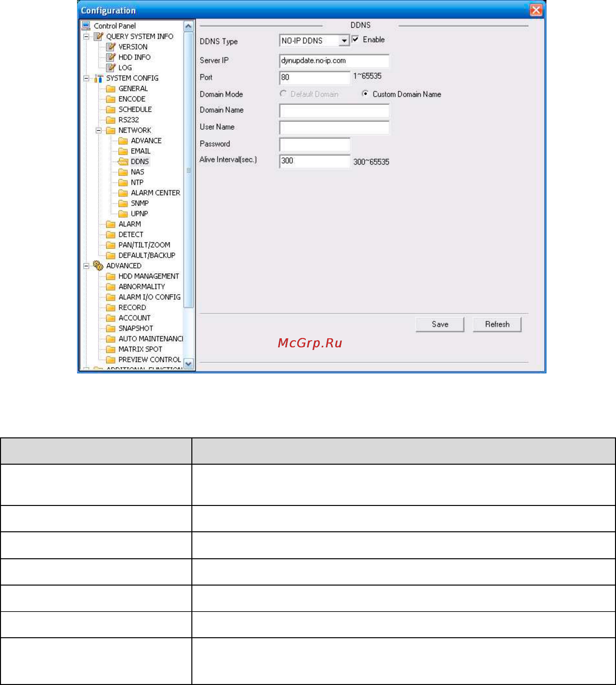Viewport: 616px width, 685px height.
Task: Open the DETECT tree item
Action: (x=131, y=235)
